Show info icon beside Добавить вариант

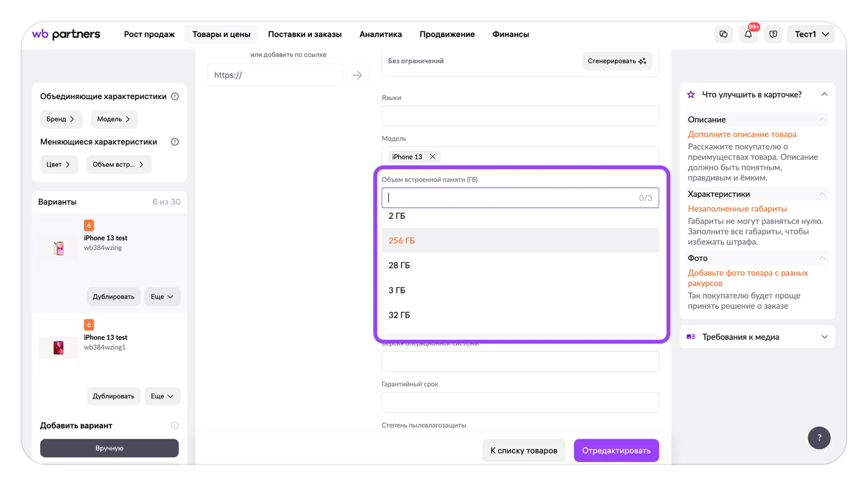[x=175, y=425]
